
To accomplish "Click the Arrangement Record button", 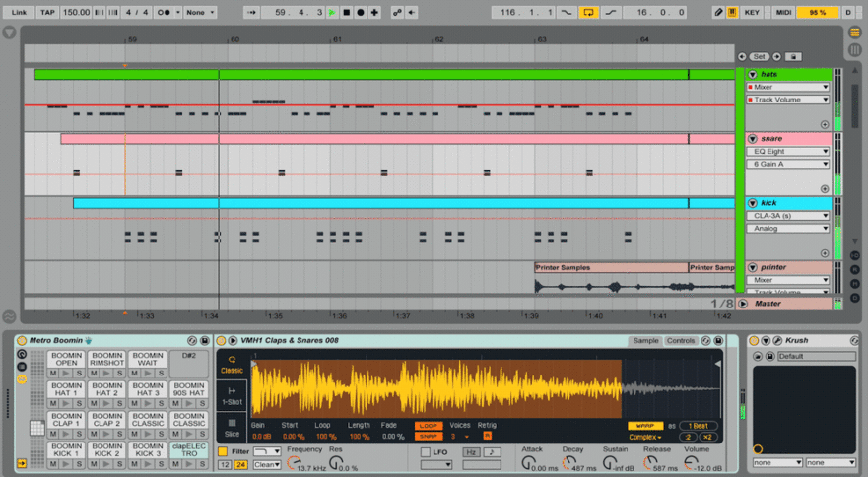I will click(x=361, y=12).
